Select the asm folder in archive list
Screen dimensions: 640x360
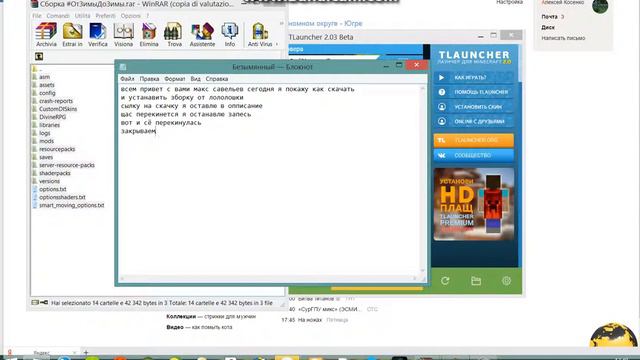point(44,77)
